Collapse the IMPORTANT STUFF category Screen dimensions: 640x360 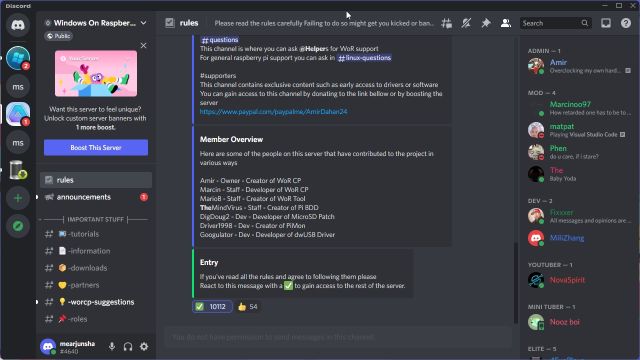point(96,220)
